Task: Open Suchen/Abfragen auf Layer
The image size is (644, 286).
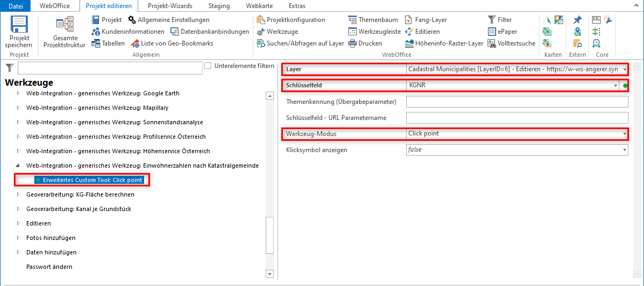Action: pos(300,43)
